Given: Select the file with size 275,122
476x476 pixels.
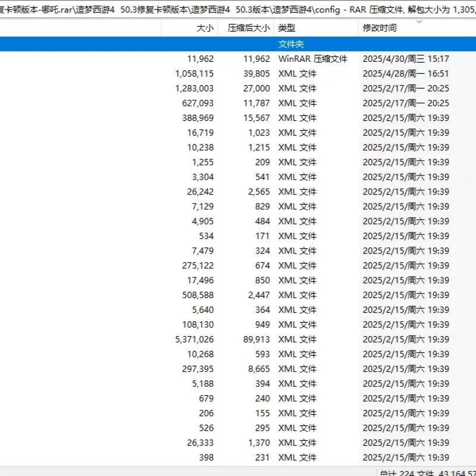Looking at the screenshot, I should coord(198,265).
